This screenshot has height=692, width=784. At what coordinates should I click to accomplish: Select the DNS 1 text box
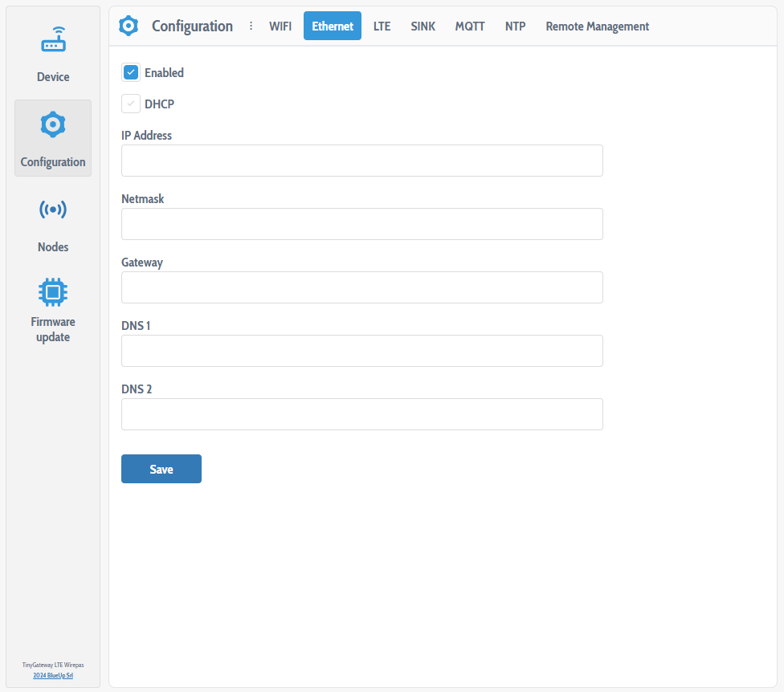(361, 351)
